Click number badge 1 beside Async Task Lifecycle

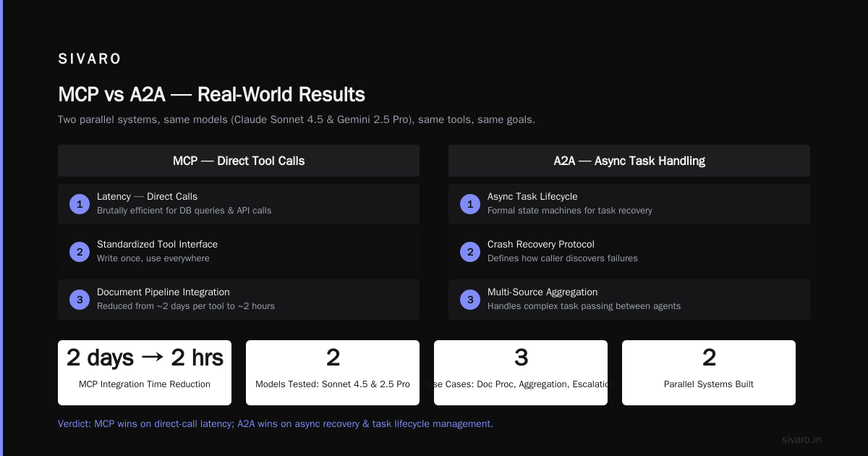pyautogui.click(x=470, y=204)
